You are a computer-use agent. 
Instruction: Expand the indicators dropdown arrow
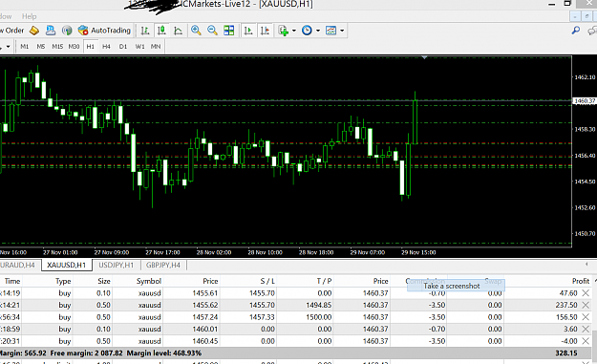(x=293, y=31)
